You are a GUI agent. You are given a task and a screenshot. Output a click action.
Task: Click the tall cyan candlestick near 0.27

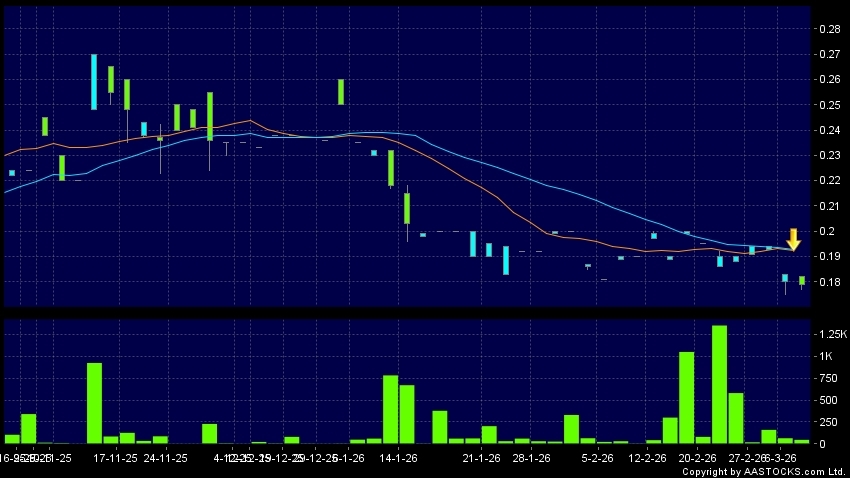click(x=94, y=82)
